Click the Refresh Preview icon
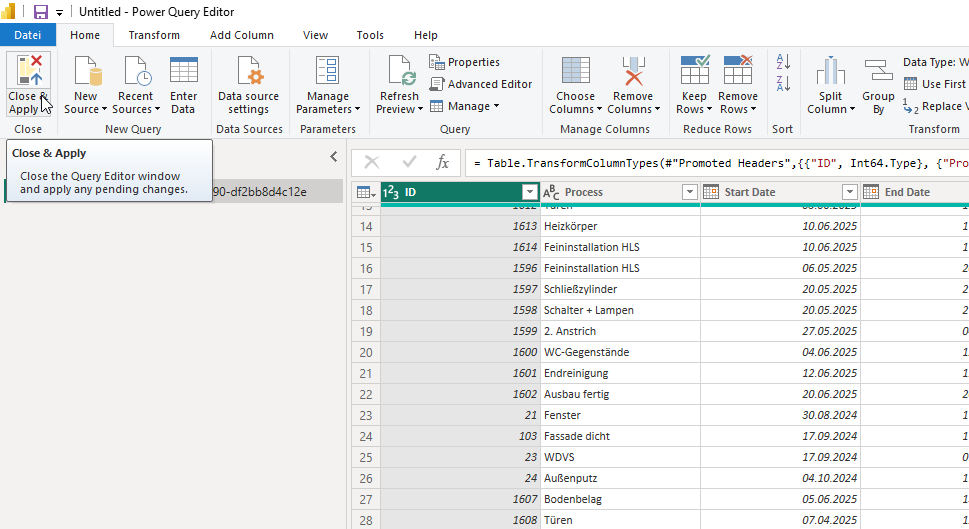The height and width of the screenshot is (529, 969). pyautogui.click(x=400, y=72)
